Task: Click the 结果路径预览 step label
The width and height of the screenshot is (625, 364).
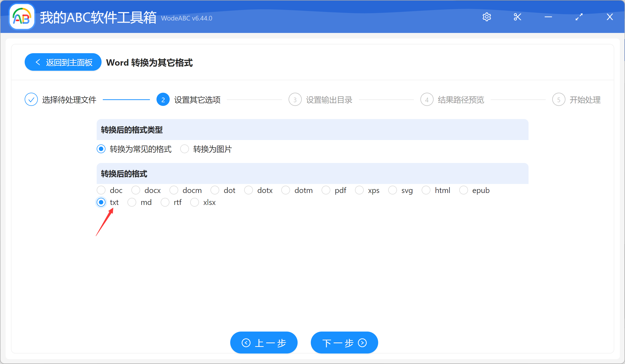Action: click(460, 99)
